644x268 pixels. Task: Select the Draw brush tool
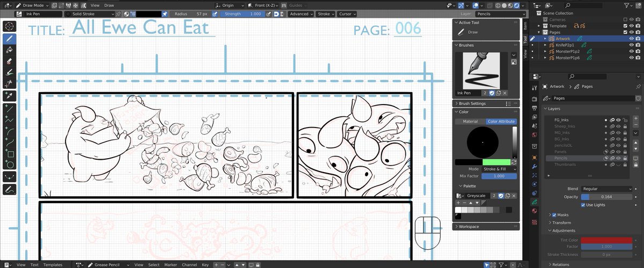click(x=10, y=39)
